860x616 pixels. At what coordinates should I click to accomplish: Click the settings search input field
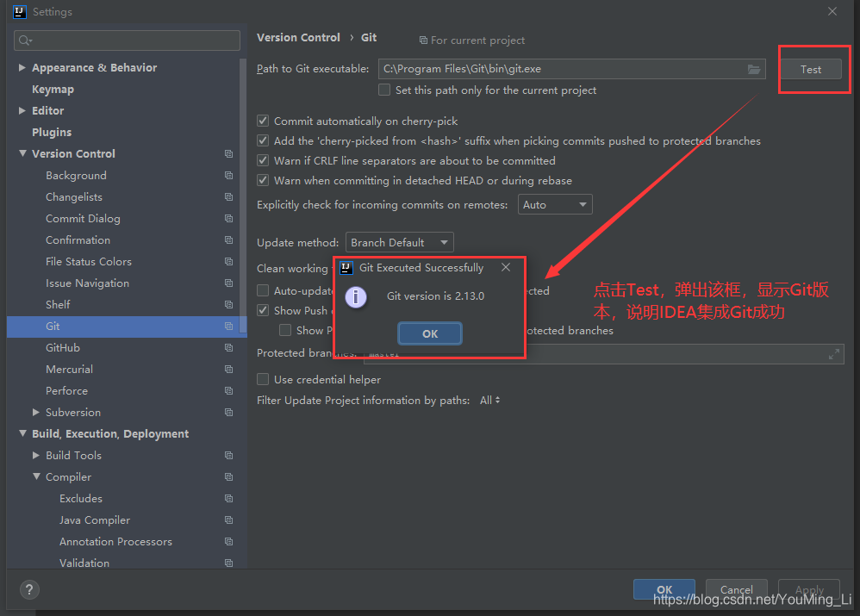127,40
